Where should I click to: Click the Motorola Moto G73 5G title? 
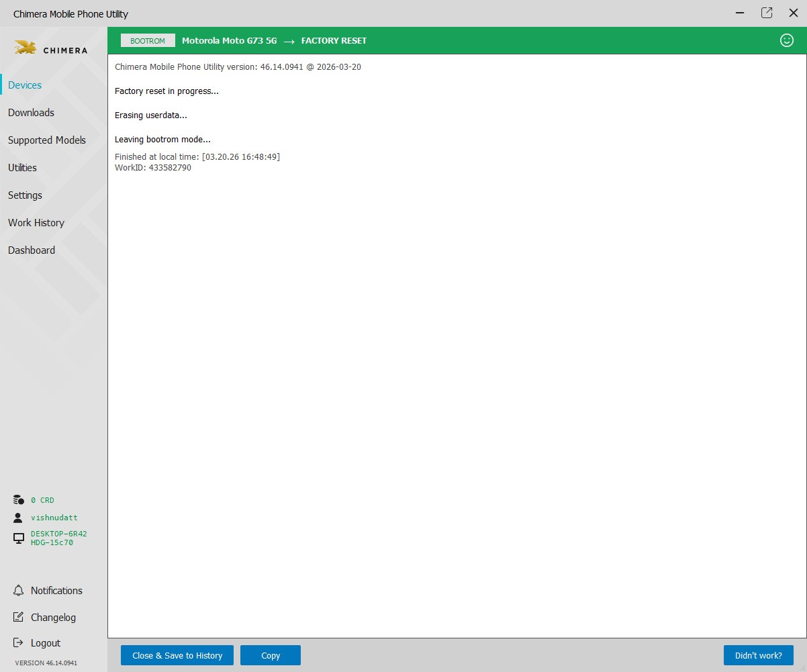coord(230,41)
